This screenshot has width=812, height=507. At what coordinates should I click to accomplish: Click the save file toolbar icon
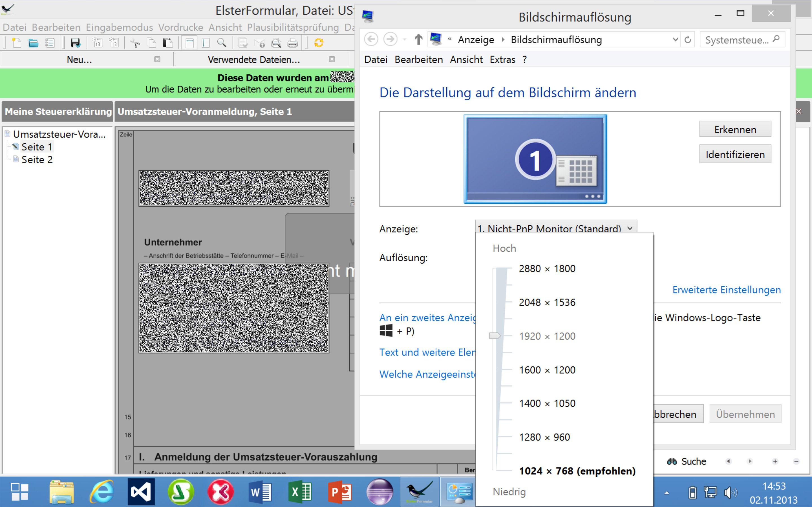75,43
